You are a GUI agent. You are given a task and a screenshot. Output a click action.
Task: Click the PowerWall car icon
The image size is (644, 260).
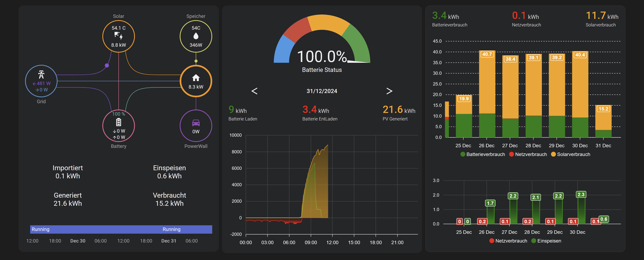[196, 123]
